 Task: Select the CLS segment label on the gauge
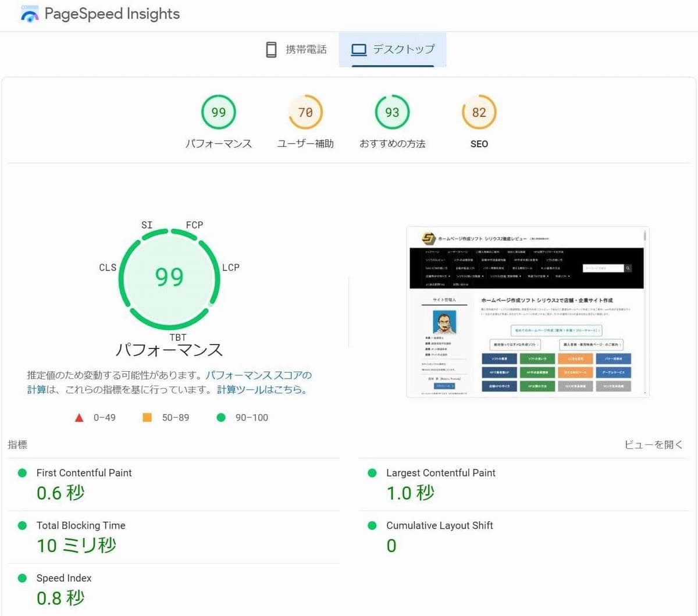click(x=108, y=268)
